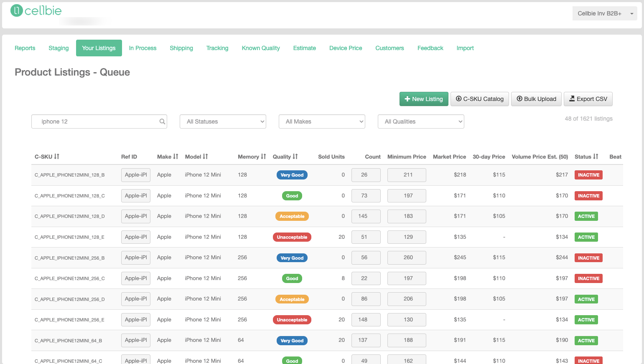Click Very Good badge in 128_B row

292,175
